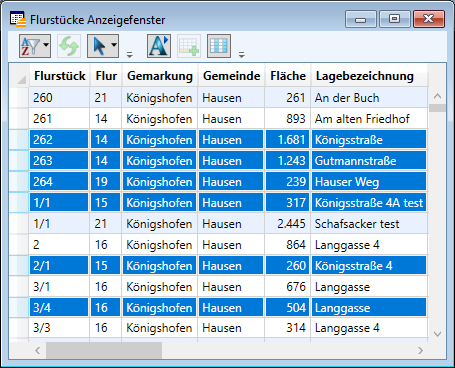Image resolution: width=455 pixels, height=368 pixels.
Task: Click 'Hauser Weg' cell
Action: (369, 182)
